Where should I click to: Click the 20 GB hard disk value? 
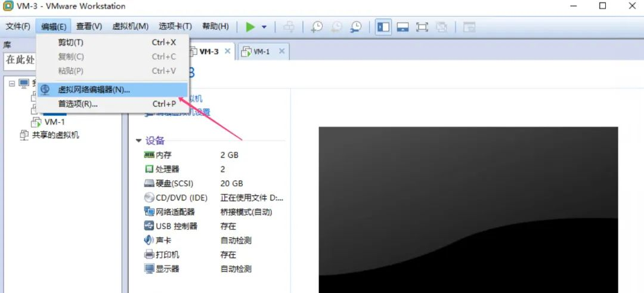click(231, 183)
